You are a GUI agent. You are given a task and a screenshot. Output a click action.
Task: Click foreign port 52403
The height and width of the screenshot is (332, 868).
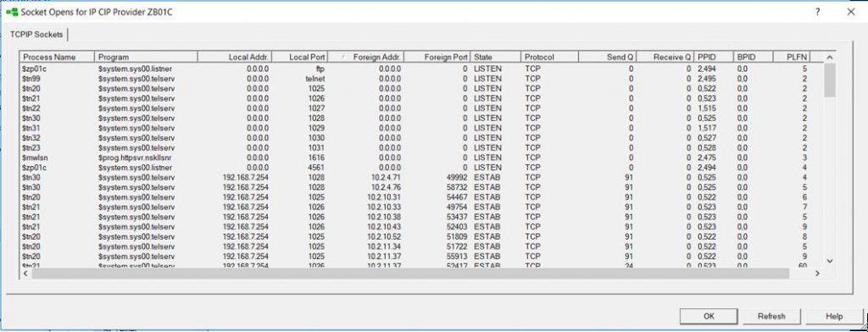point(457,227)
